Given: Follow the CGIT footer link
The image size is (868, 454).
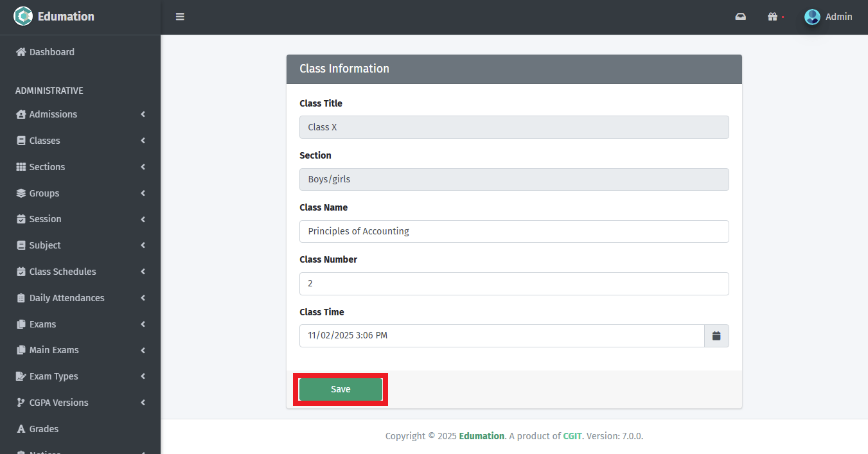Looking at the screenshot, I should click(572, 436).
